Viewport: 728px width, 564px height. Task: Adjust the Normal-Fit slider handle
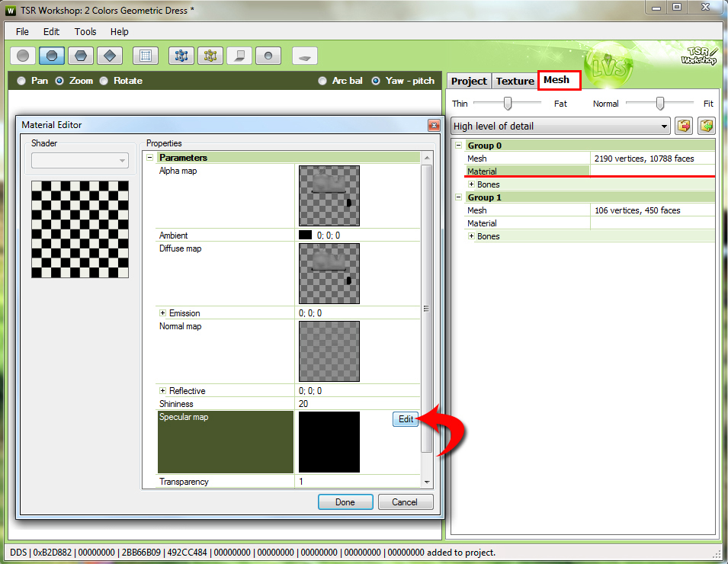[x=659, y=103]
